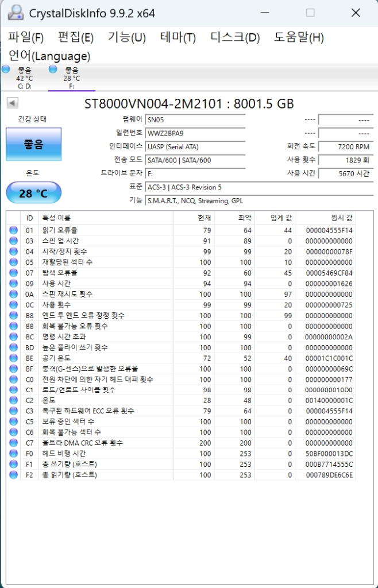
Task: Open the 기능(U) menu
Action: [x=127, y=37]
